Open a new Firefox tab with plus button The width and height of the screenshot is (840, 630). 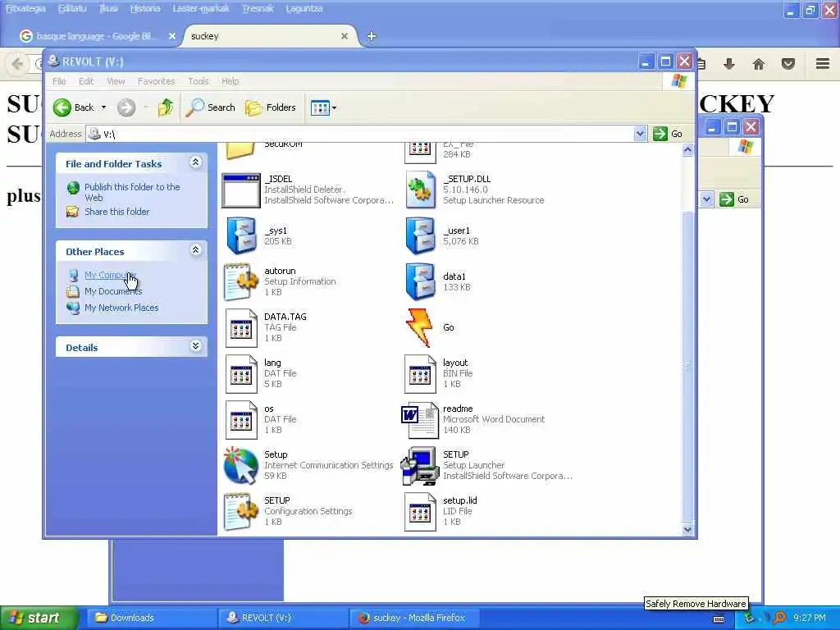point(372,36)
